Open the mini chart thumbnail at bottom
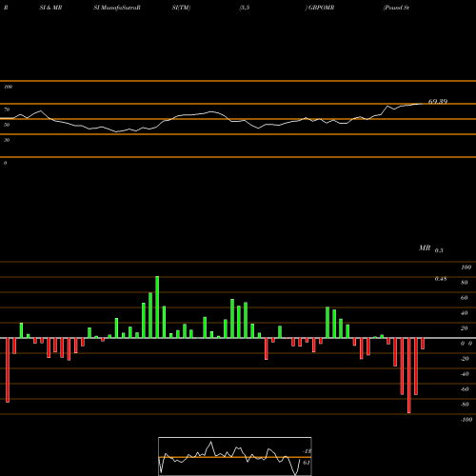The width and height of the screenshot is (476, 476). click(x=235, y=456)
